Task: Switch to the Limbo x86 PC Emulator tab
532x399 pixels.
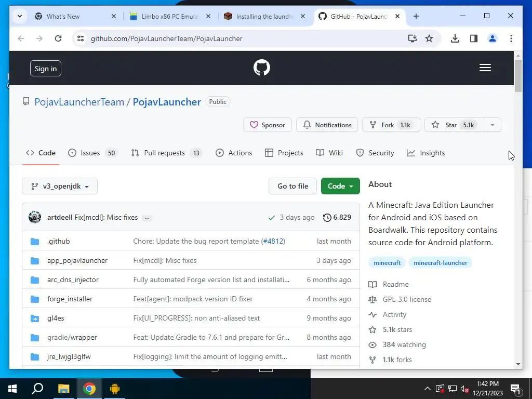Action: click(170, 16)
